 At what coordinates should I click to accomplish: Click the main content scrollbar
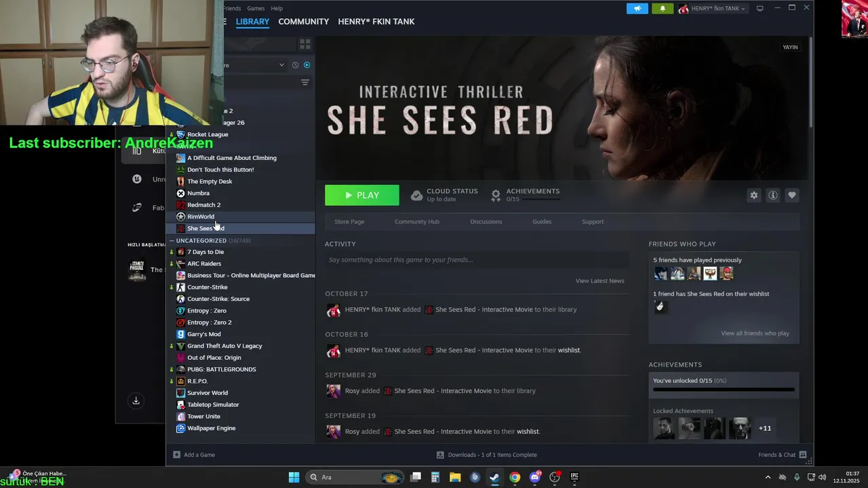(x=810, y=81)
